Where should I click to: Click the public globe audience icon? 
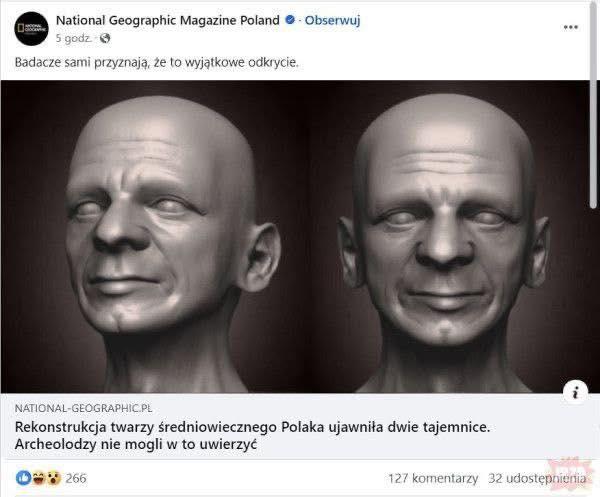coord(105,38)
